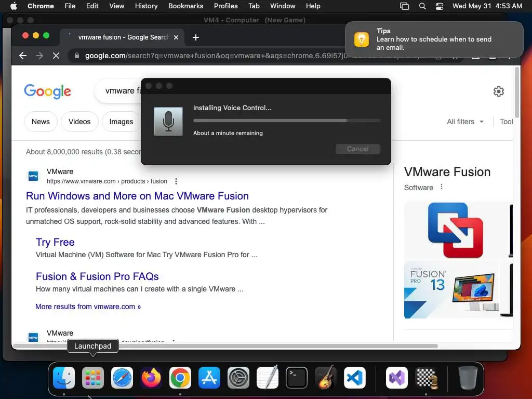Viewport: 532px width, 399px height.
Task: Click the Chrome forward arrow
Action: coord(39,56)
